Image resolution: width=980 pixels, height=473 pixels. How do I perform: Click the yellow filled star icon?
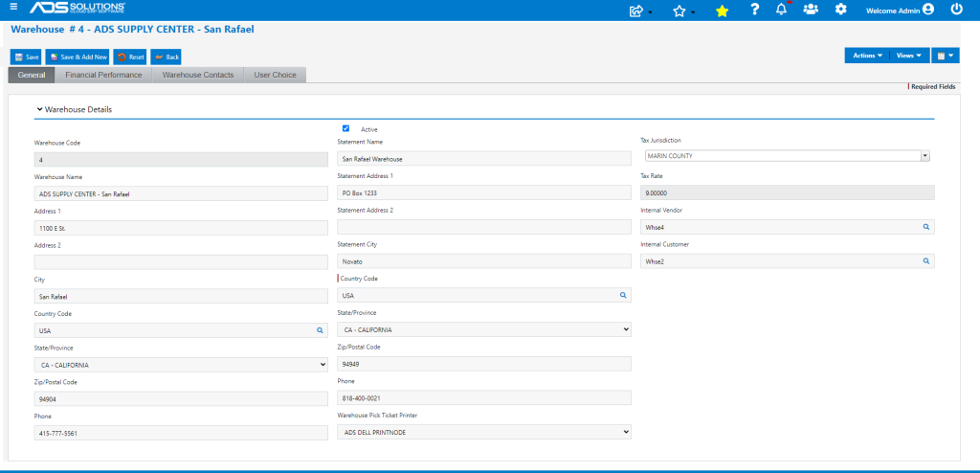click(722, 11)
